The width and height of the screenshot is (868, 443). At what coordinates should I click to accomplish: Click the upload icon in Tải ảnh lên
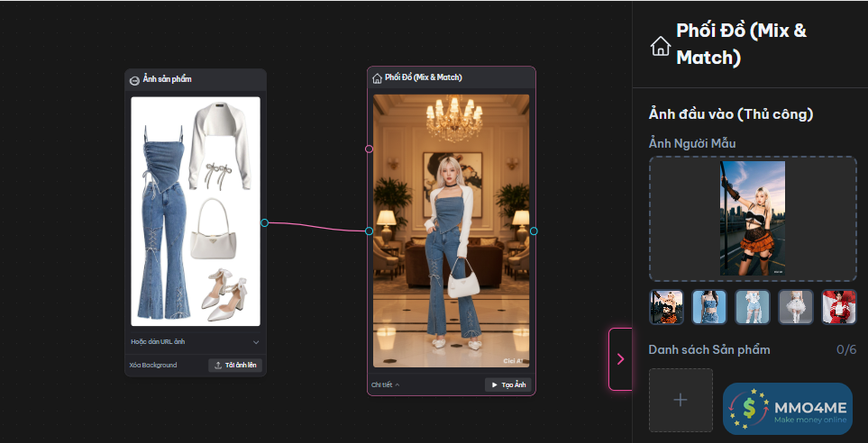218,366
